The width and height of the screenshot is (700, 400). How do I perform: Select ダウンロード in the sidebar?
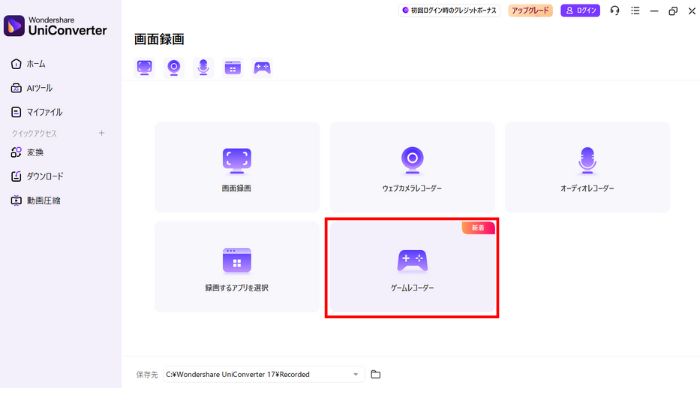37,176
